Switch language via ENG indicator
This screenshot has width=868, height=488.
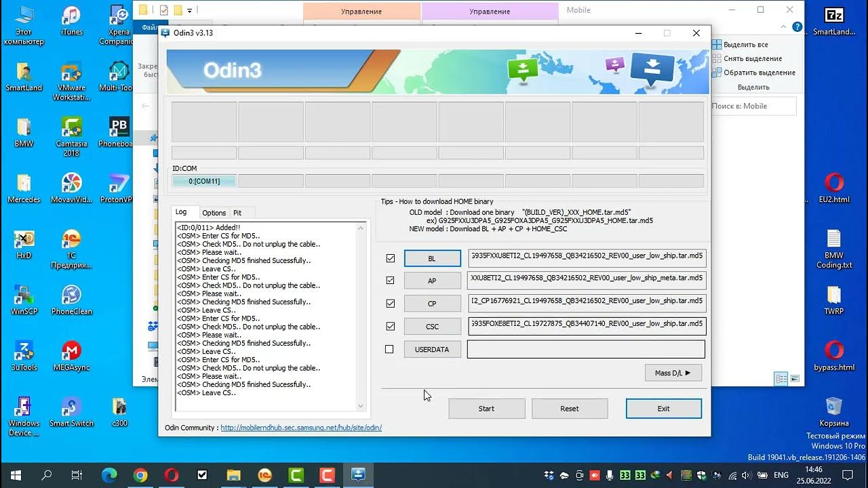[781, 475]
